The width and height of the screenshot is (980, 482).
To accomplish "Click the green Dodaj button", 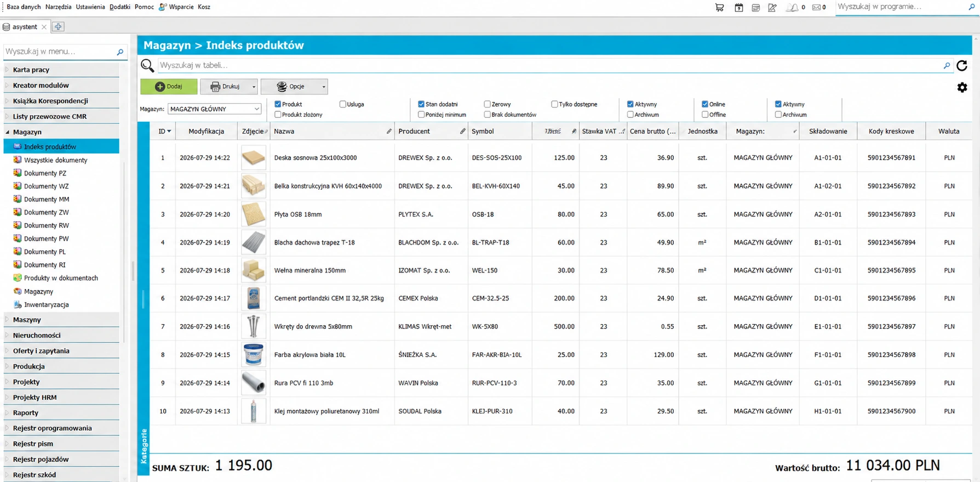I will (x=169, y=87).
